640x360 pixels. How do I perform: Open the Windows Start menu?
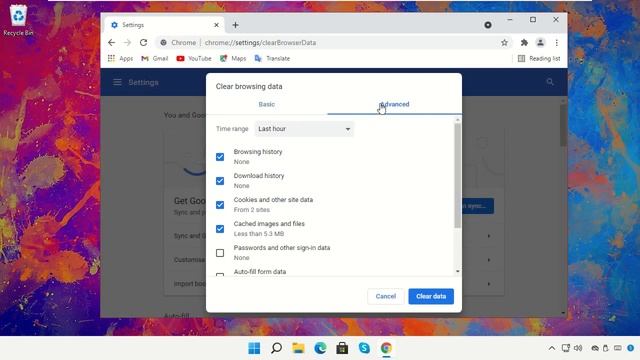coord(254,348)
